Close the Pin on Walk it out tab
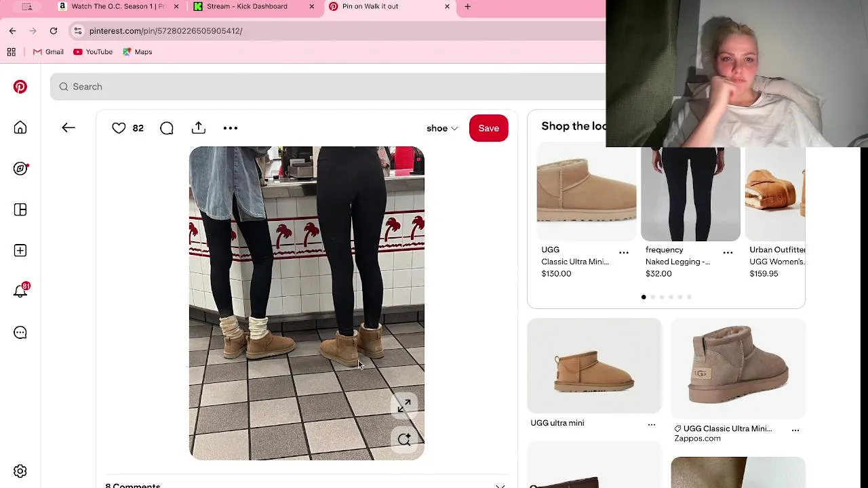This screenshot has width=868, height=488. (x=447, y=6)
